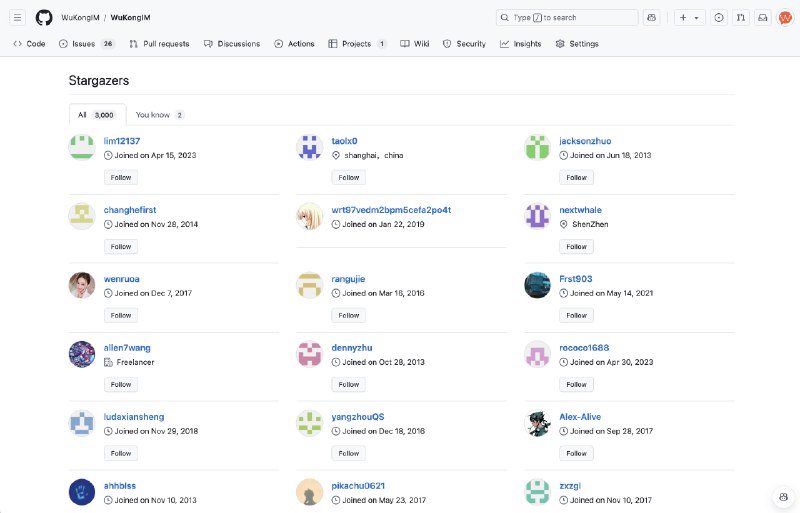Open the pull requests icon in header
800x513 pixels.
(x=741, y=17)
